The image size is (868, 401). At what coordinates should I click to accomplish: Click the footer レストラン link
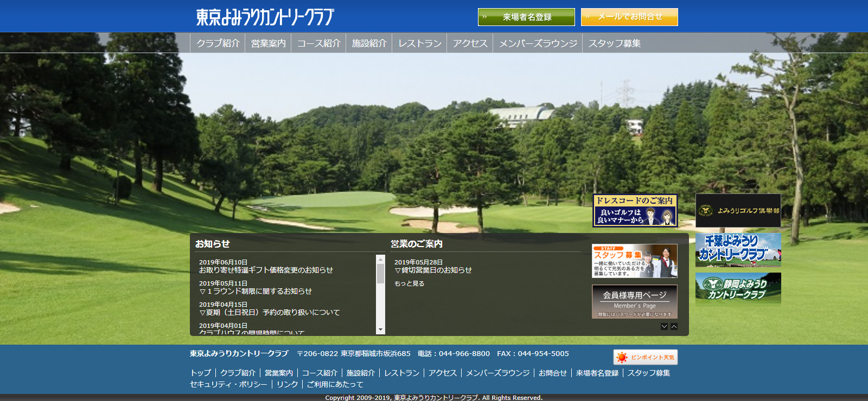[402, 373]
